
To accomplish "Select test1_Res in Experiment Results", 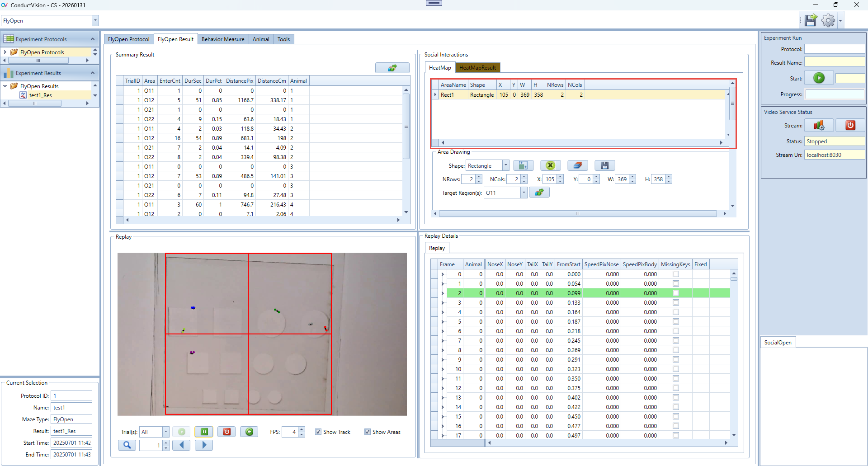I will click(40, 95).
